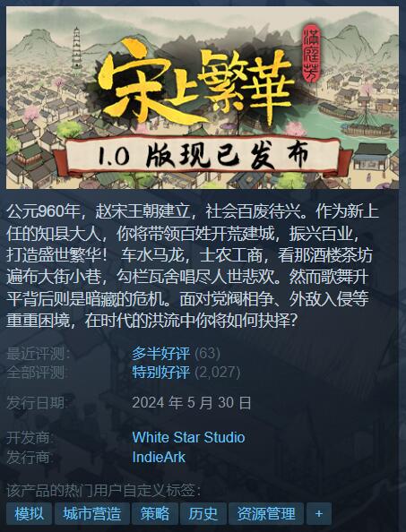Click the release date 2024 年 5 月 30 日
This screenshot has height=532, width=406.
point(192,403)
